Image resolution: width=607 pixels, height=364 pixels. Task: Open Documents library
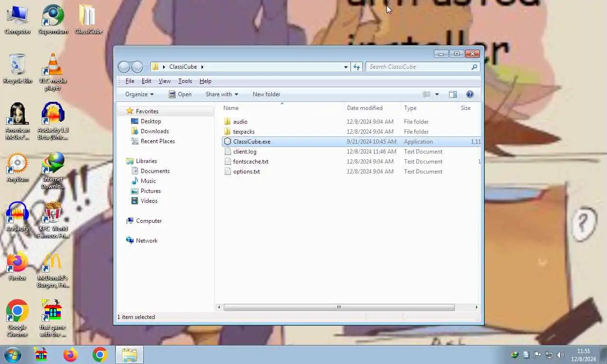tap(155, 171)
